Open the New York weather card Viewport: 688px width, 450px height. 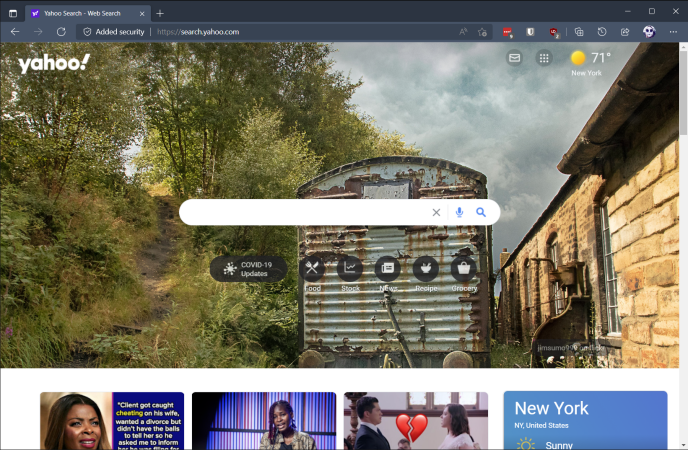pos(585,420)
